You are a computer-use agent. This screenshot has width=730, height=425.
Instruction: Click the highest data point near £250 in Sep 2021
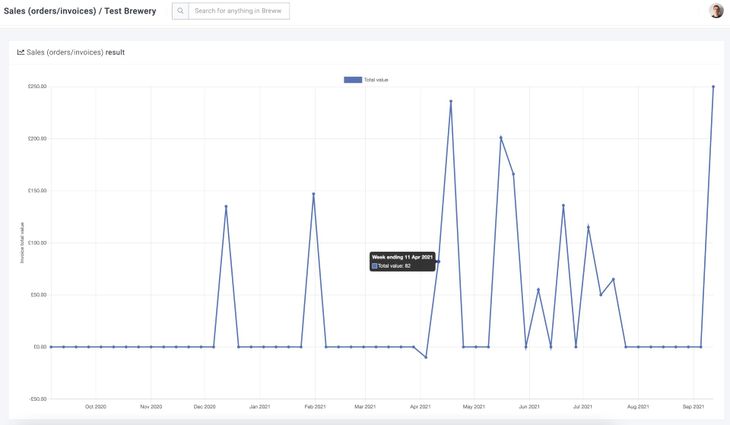(x=713, y=87)
